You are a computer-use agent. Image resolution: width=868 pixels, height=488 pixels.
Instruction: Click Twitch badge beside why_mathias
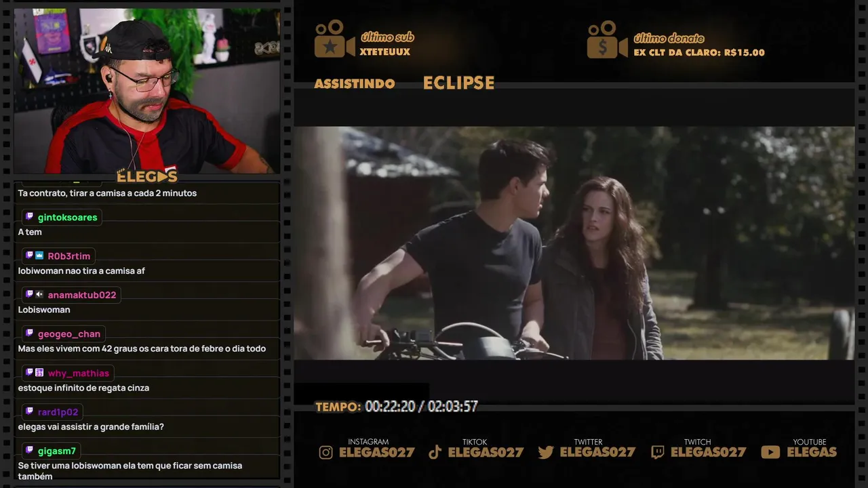[x=29, y=373]
